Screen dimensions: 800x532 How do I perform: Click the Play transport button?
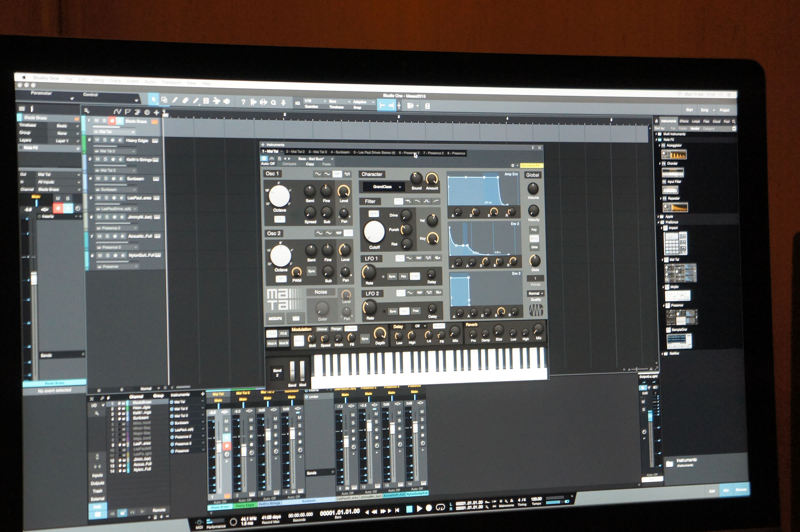tap(419, 508)
